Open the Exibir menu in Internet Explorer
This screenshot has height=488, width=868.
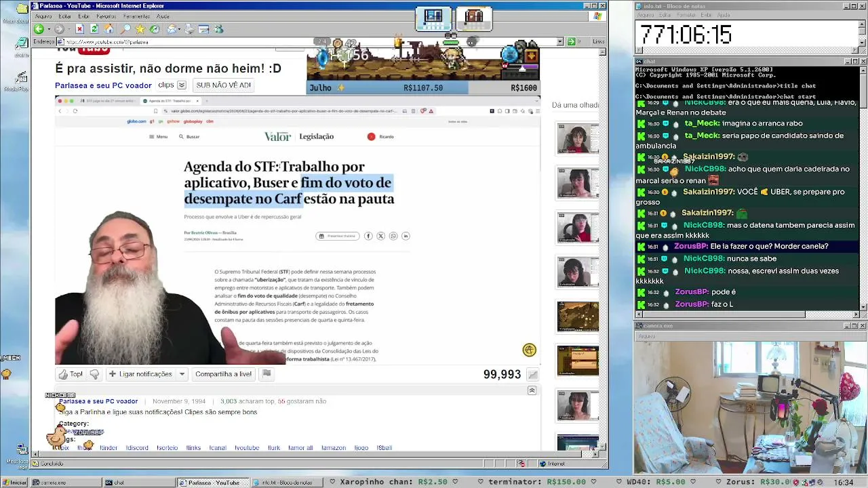pos(83,16)
